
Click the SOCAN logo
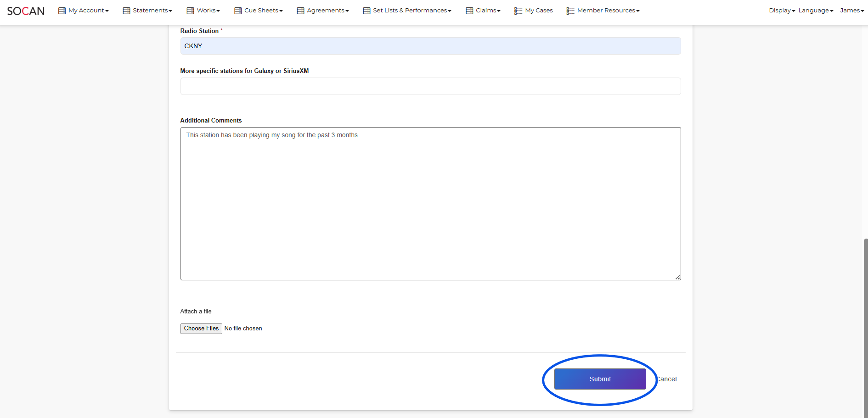(26, 11)
